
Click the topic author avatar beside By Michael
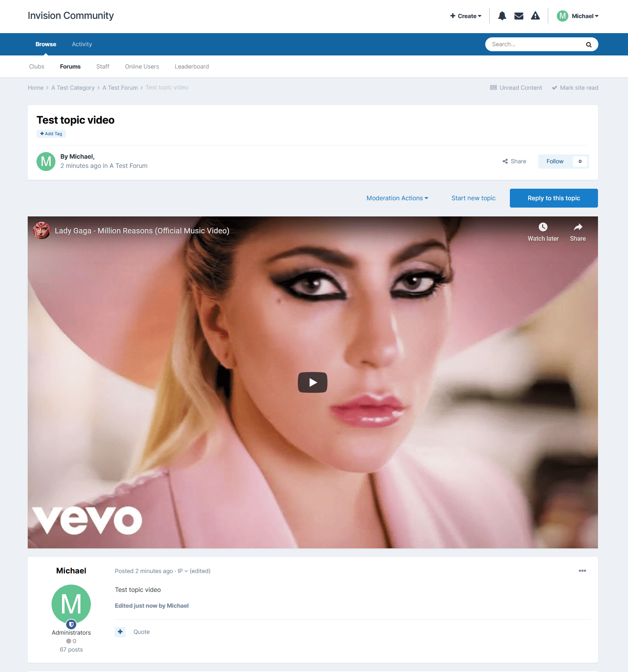pos(46,161)
